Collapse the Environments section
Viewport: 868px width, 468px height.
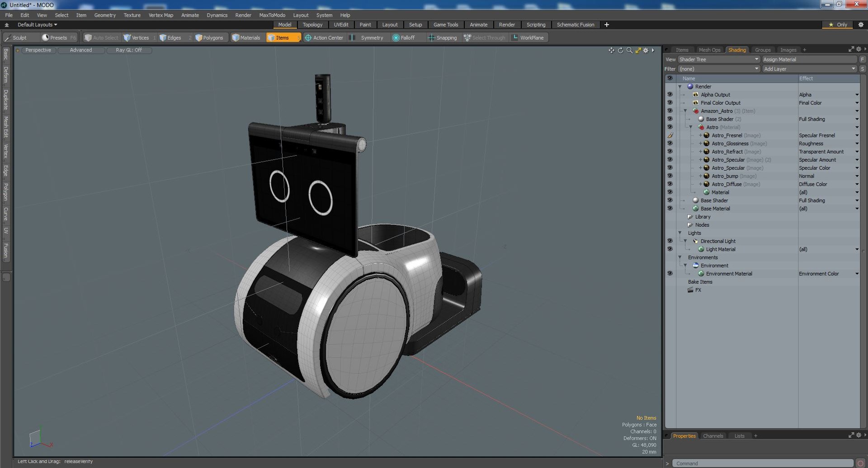(x=679, y=257)
